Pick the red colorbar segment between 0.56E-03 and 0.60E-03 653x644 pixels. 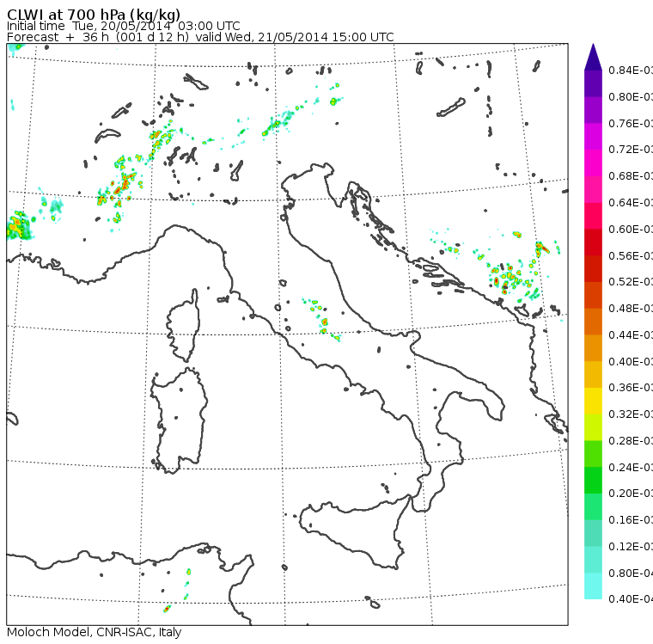593,242
